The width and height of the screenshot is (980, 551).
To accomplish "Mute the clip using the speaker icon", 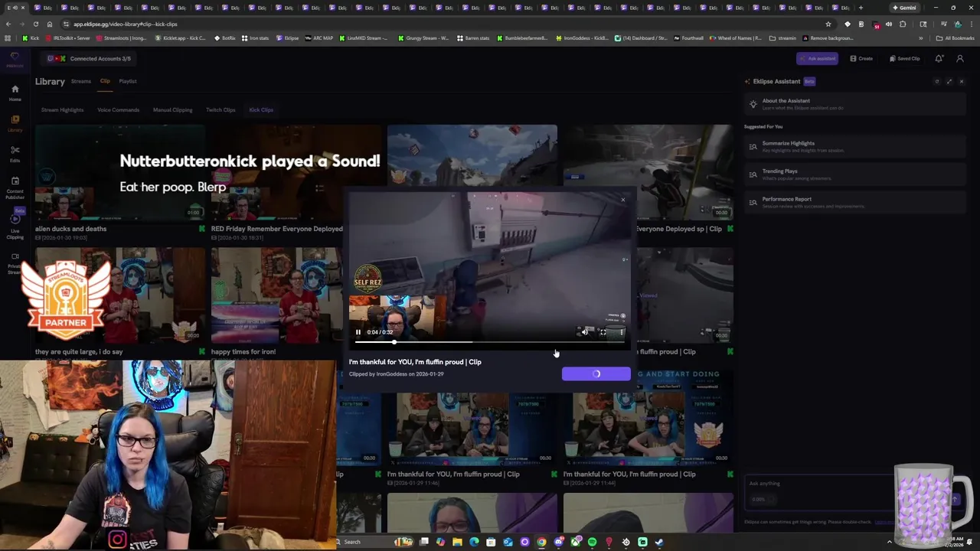I will pyautogui.click(x=585, y=332).
